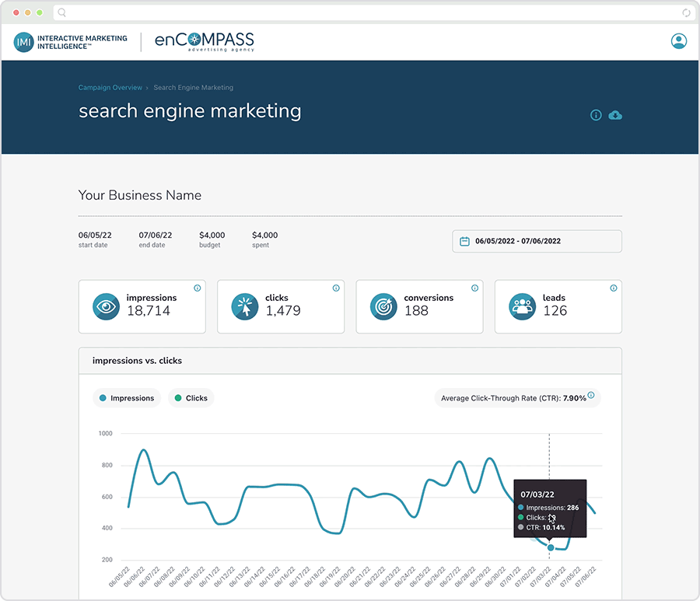Open info tooltip on impressions card
The height and width of the screenshot is (601, 700).
click(x=197, y=288)
